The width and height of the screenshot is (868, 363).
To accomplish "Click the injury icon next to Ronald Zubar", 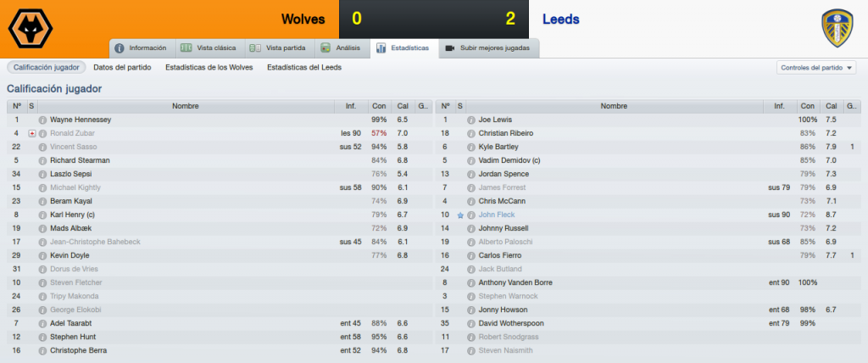I will pyautogui.click(x=32, y=133).
